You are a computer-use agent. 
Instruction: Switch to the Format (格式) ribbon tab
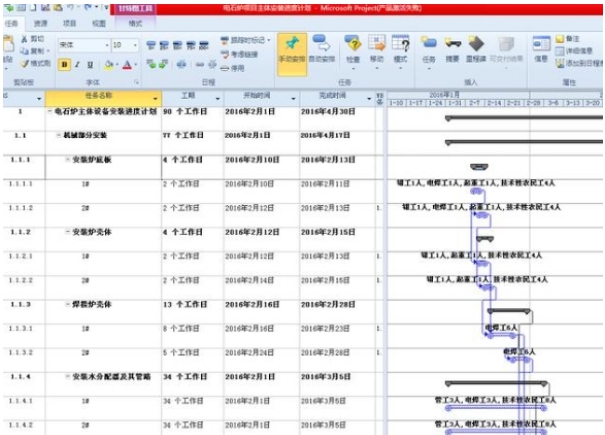click(135, 24)
